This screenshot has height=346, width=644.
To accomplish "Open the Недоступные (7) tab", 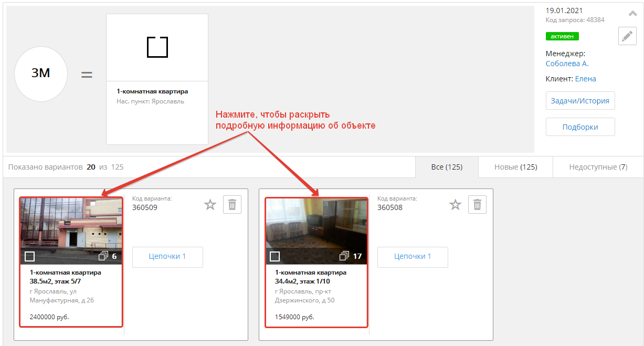I will coord(598,167).
